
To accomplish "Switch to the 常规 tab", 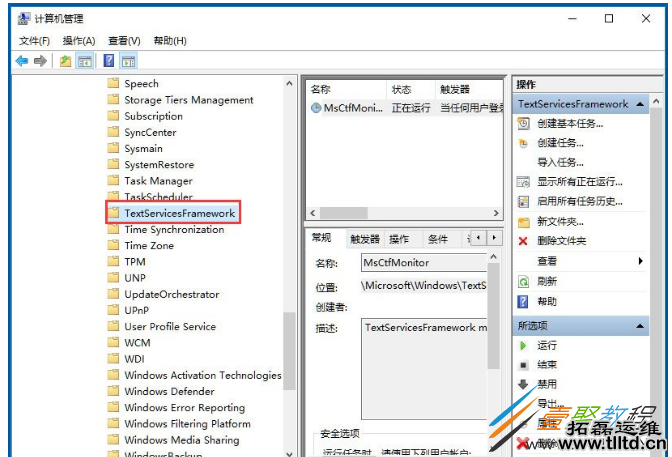I will click(x=322, y=238).
